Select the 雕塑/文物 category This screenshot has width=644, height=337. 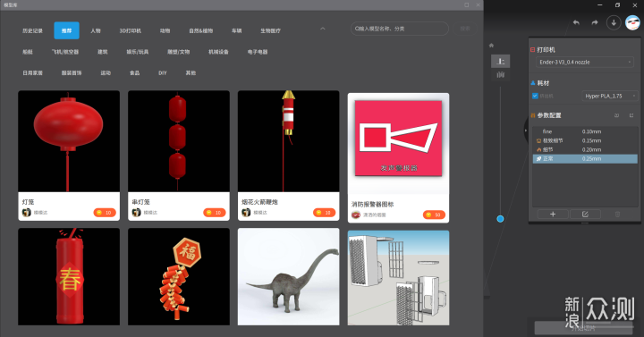178,52
